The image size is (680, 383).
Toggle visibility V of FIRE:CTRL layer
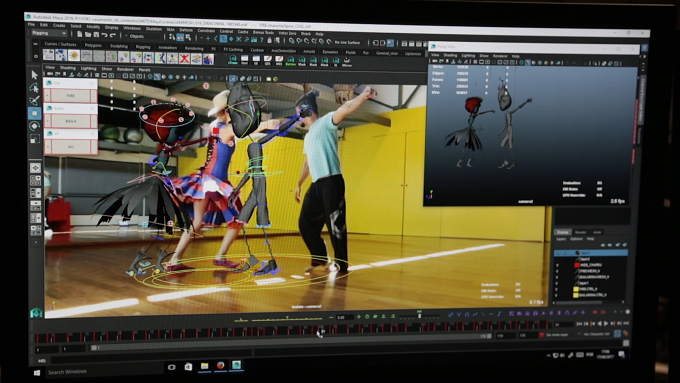tap(557, 289)
